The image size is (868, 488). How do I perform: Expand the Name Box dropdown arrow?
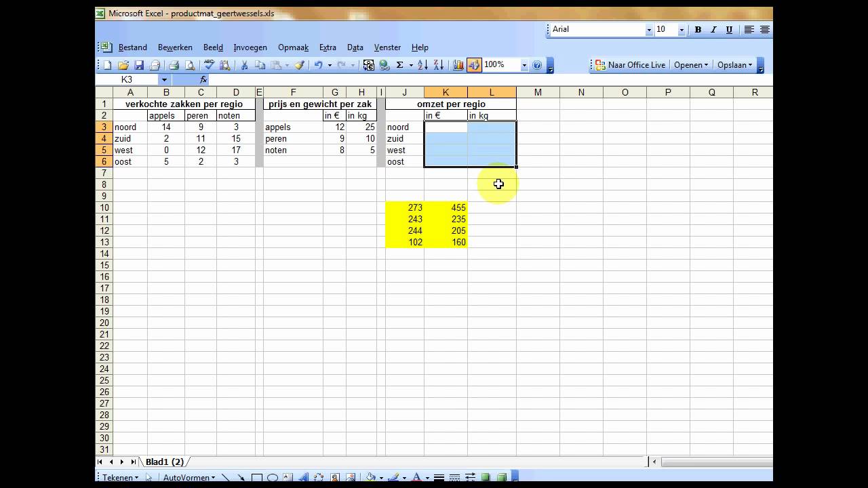pos(164,80)
